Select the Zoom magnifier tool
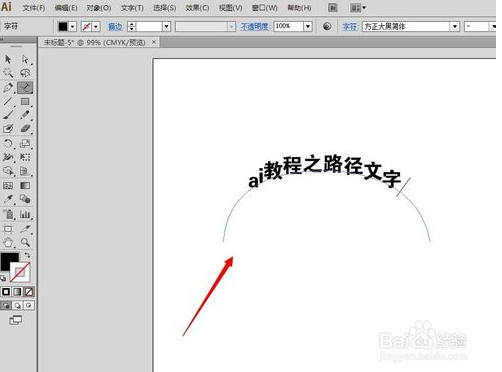Viewport: 502px width, 372px height. click(x=25, y=242)
